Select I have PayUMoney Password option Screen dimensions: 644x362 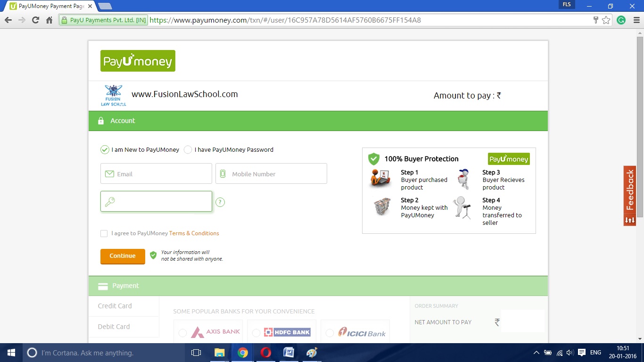[188, 150]
